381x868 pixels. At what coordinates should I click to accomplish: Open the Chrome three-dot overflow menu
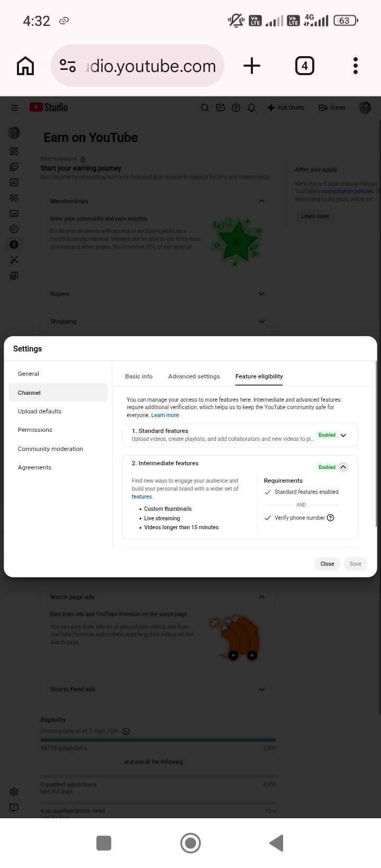(356, 66)
